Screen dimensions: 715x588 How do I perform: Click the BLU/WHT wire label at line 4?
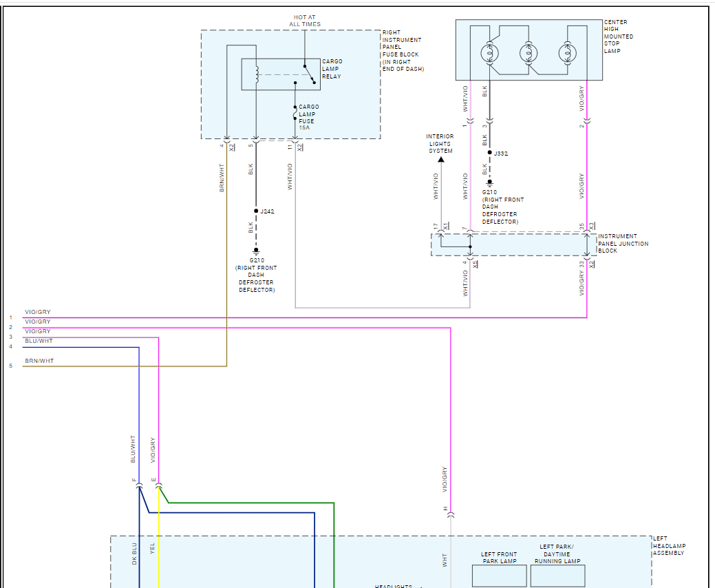[39, 341]
